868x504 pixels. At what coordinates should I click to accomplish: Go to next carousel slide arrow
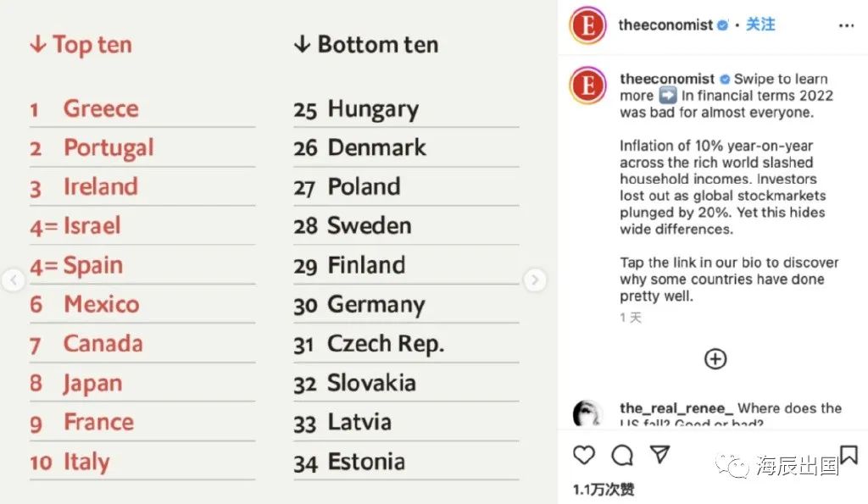pos(535,280)
